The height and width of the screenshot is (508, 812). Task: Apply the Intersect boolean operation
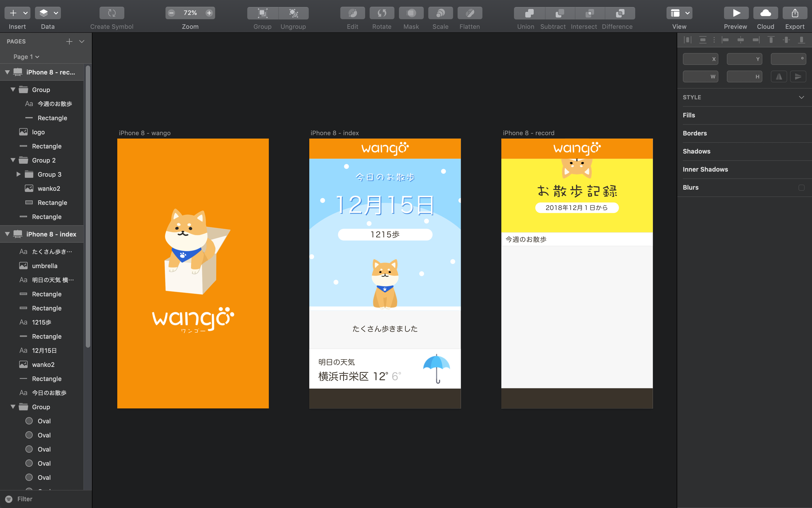tap(590, 13)
